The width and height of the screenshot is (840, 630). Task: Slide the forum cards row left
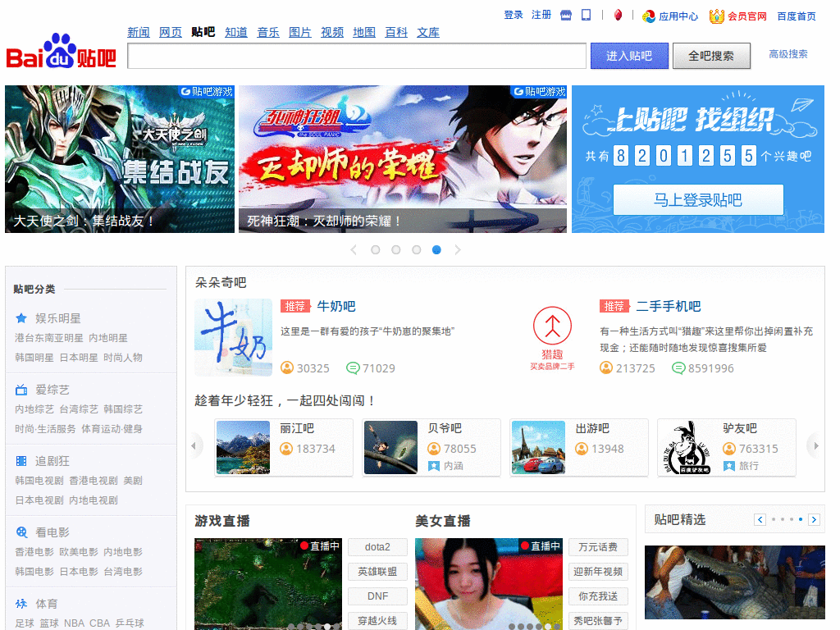point(194,445)
